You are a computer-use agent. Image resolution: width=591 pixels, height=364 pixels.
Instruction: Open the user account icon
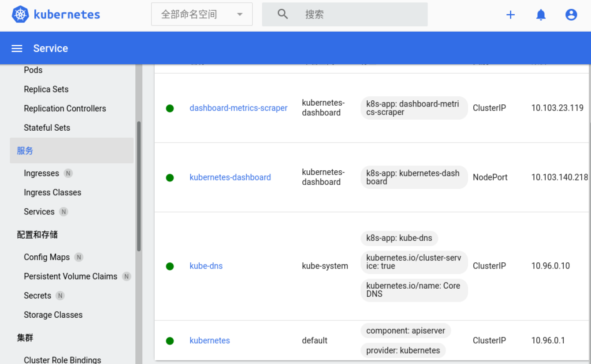click(x=571, y=15)
